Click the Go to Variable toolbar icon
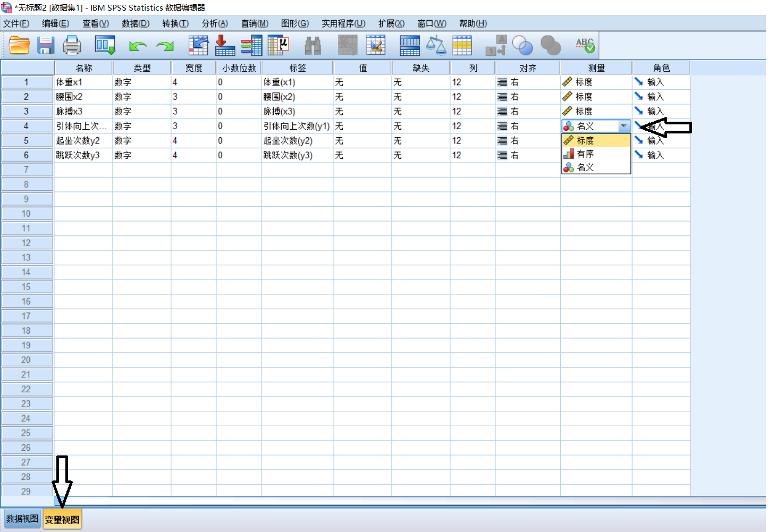Image resolution: width=776 pixels, height=532 pixels. tap(225, 46)
